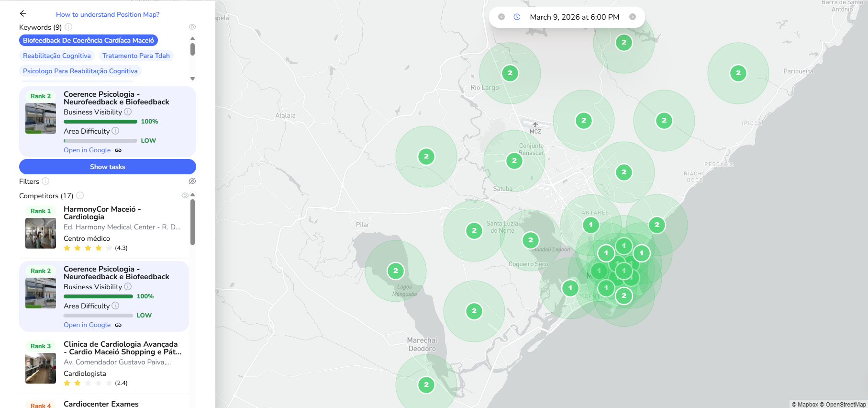The height and width of the screenshot is (408, 868).
Task: Select rank 2 marker near Coqueiro Seco
Action: (x=531, y=240)
